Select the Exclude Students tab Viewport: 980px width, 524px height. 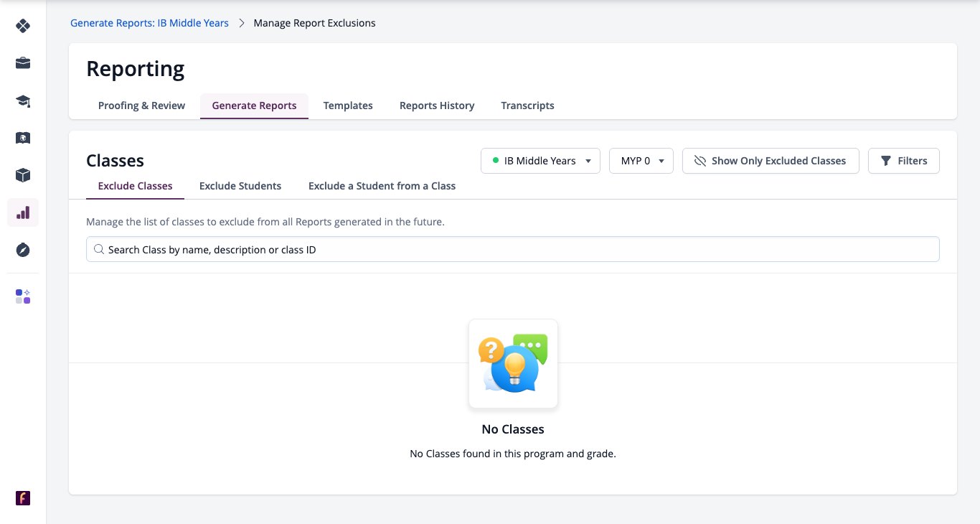coord(240,186)
